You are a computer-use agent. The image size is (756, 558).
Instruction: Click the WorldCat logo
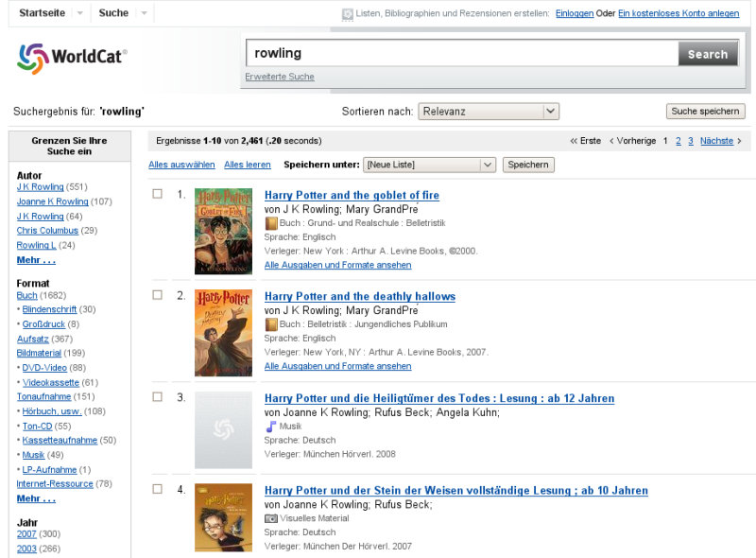coord(72,57)
